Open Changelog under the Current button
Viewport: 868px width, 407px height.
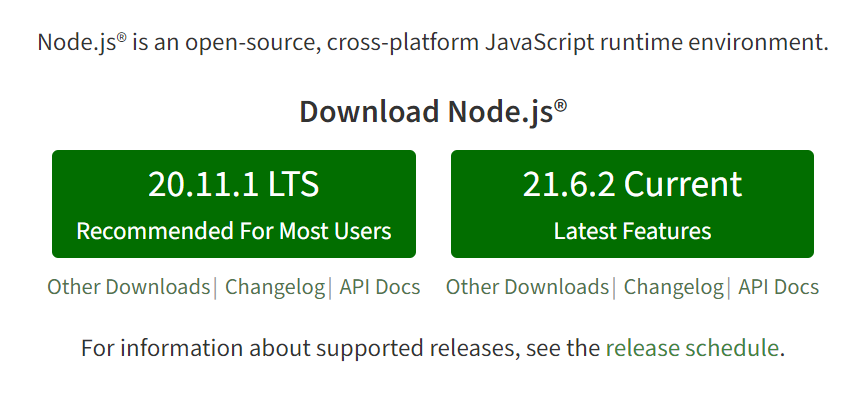click(673, 287)
